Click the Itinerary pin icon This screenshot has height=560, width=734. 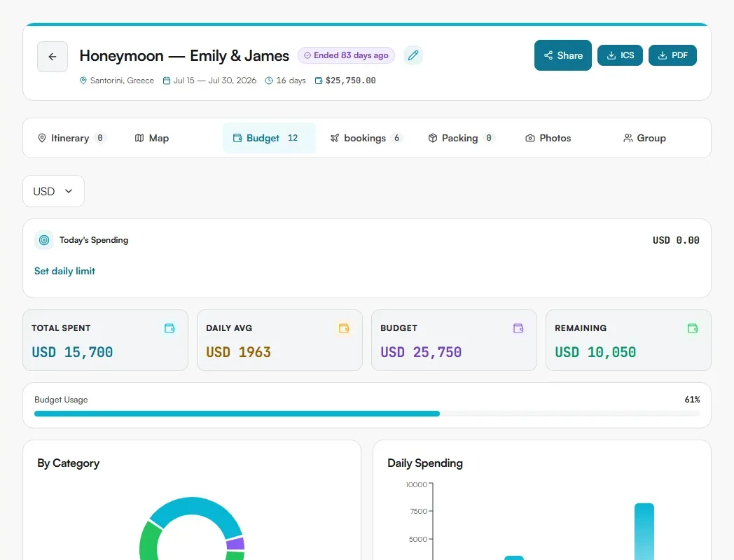[x=41, y=138]
